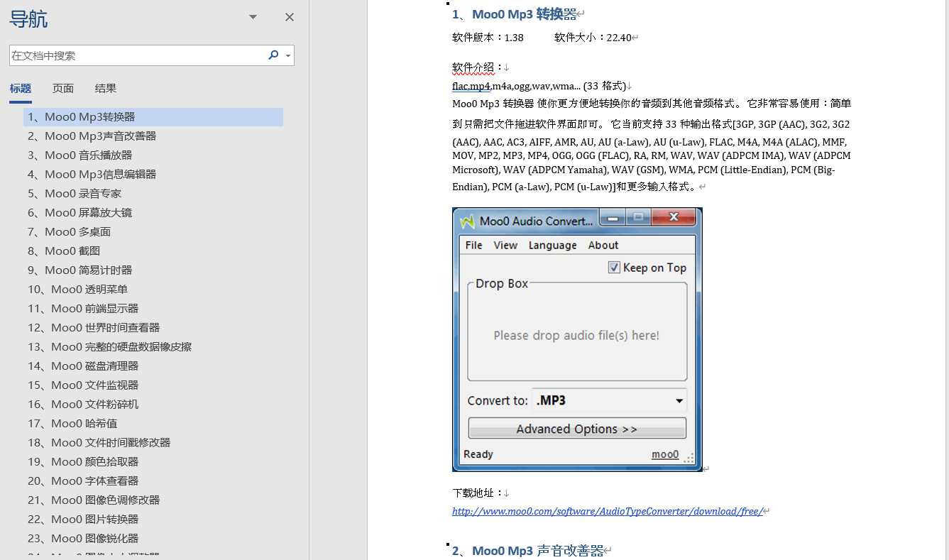Go to heading 9、Moo0 简易计时器

80,270
